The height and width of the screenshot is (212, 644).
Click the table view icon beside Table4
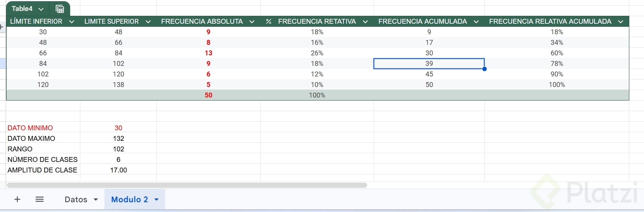(60, 9)
